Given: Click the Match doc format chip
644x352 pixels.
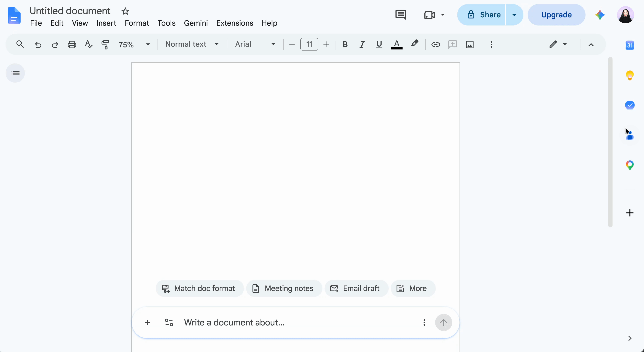Looking at the screenshot, I should pyautogui.click(x=199, y=288).
